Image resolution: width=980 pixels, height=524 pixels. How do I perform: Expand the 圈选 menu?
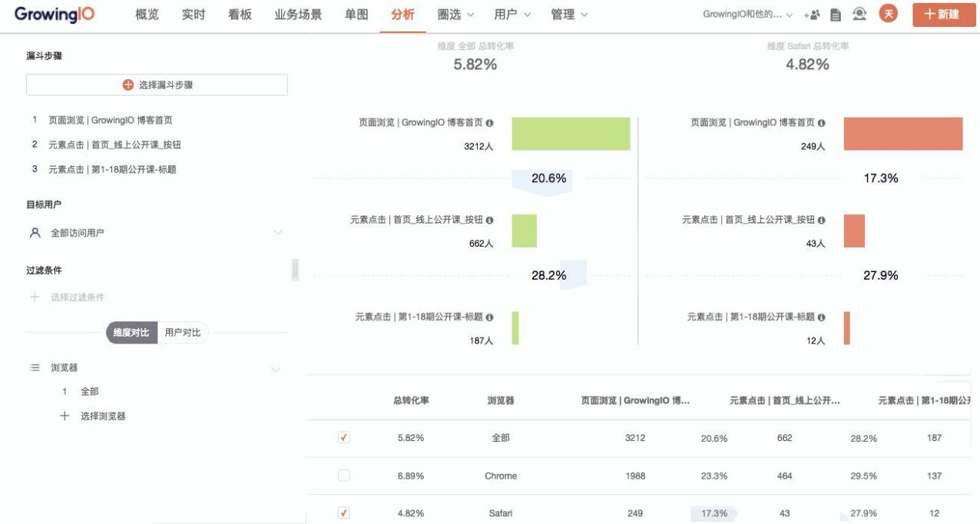(x=455, y=15)
